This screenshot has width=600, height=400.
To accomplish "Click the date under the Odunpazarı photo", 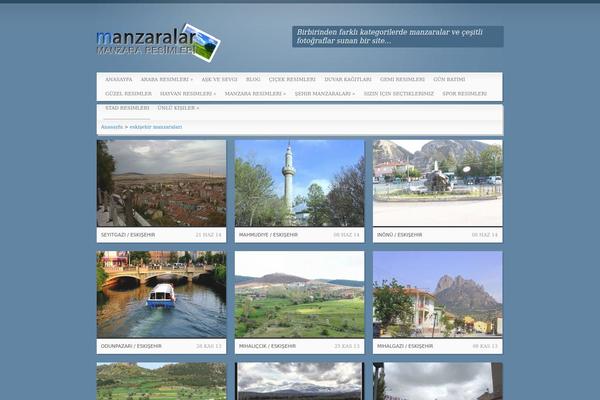I will [209, 346].
